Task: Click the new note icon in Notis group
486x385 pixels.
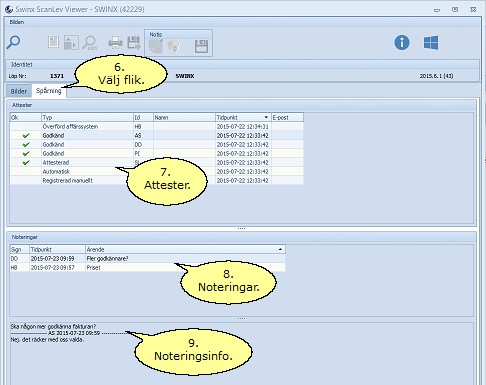Action: coord(156,46)
